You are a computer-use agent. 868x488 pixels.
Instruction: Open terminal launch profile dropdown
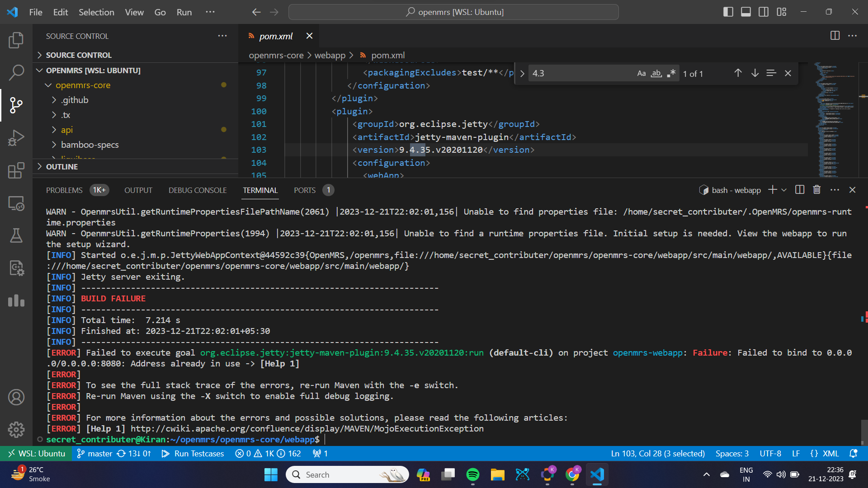point(784,190)
